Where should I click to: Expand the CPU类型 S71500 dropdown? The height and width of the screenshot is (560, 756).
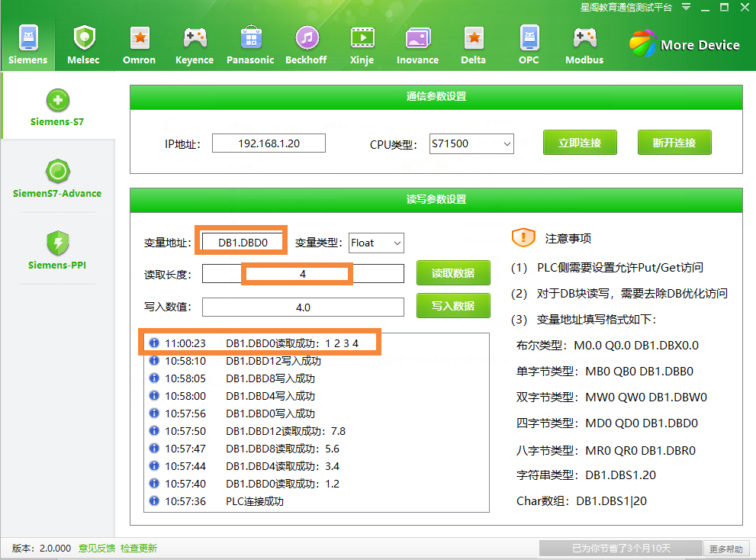click(507, 143)
